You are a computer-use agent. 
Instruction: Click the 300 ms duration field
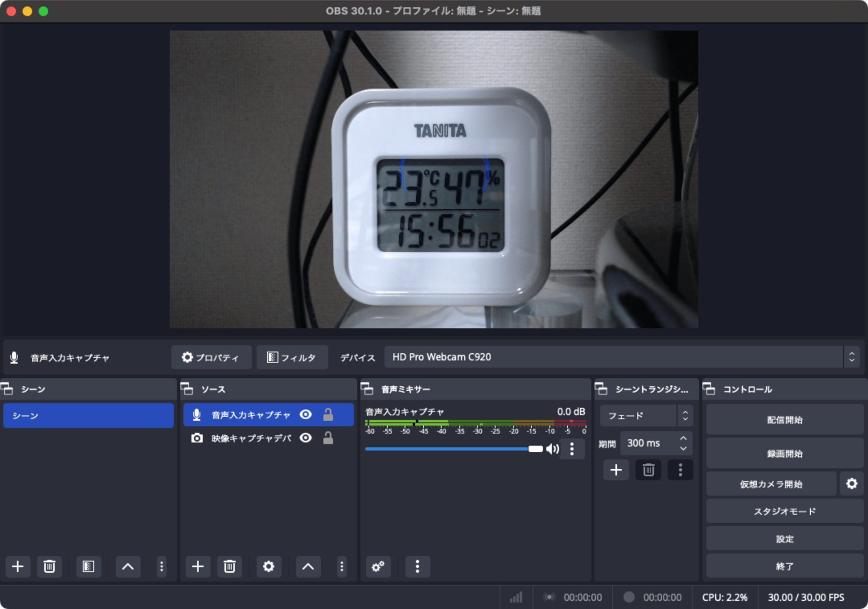pyautogui.click(x=656, y=443)
